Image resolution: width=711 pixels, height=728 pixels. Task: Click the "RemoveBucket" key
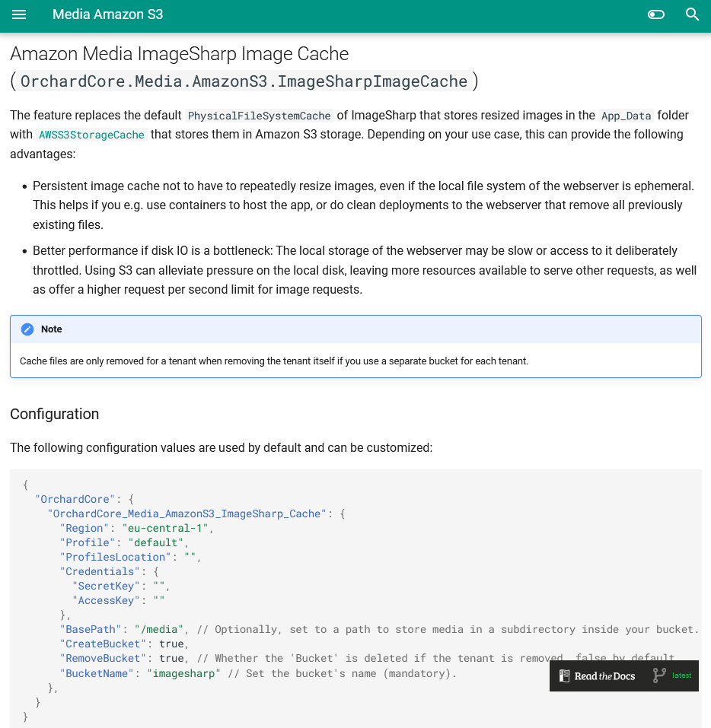tap(104, 658)
